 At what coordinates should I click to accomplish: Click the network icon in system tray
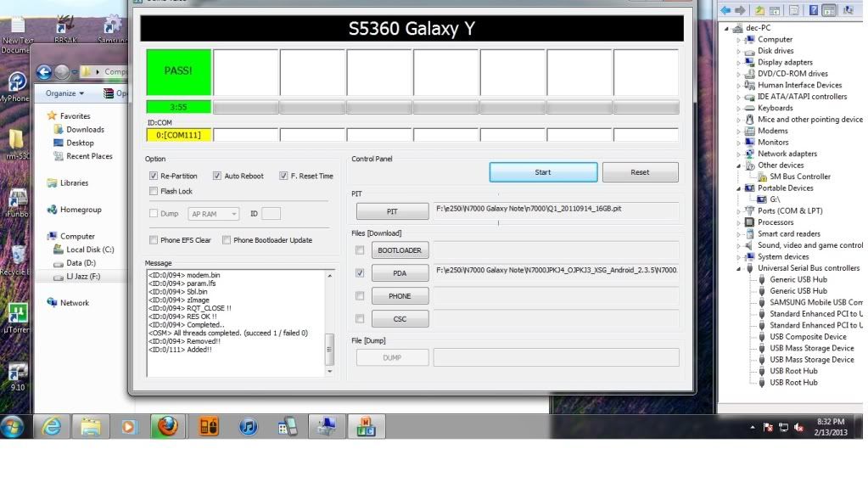click(783, 427)
